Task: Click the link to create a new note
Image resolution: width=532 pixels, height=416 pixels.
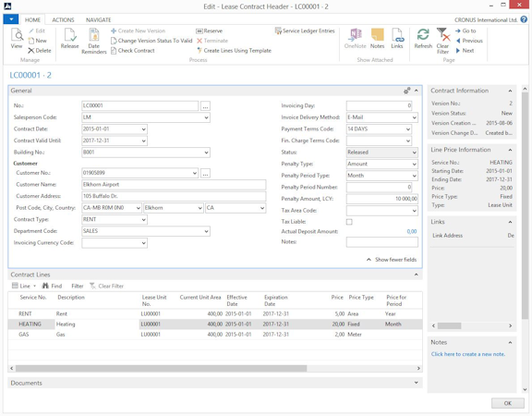Action: tap(468, 354)
